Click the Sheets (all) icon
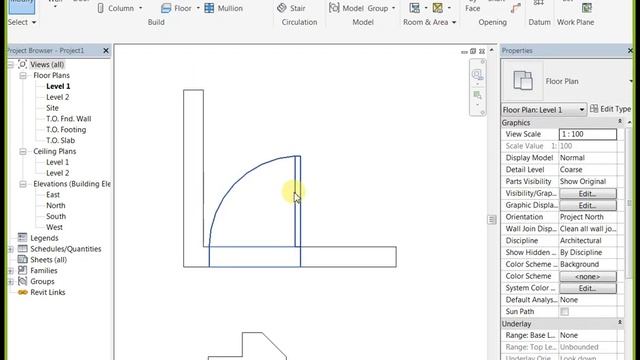640x360 pixels. 22,259
